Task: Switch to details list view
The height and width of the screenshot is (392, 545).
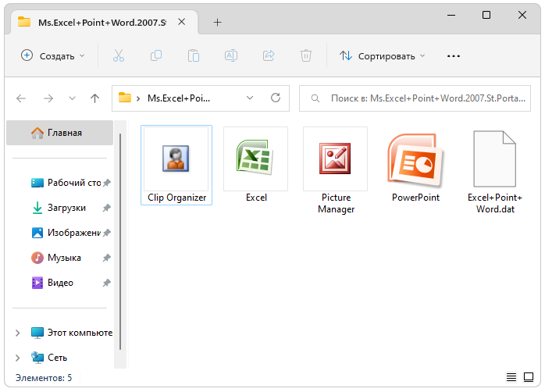Action: tap(511, 377)
